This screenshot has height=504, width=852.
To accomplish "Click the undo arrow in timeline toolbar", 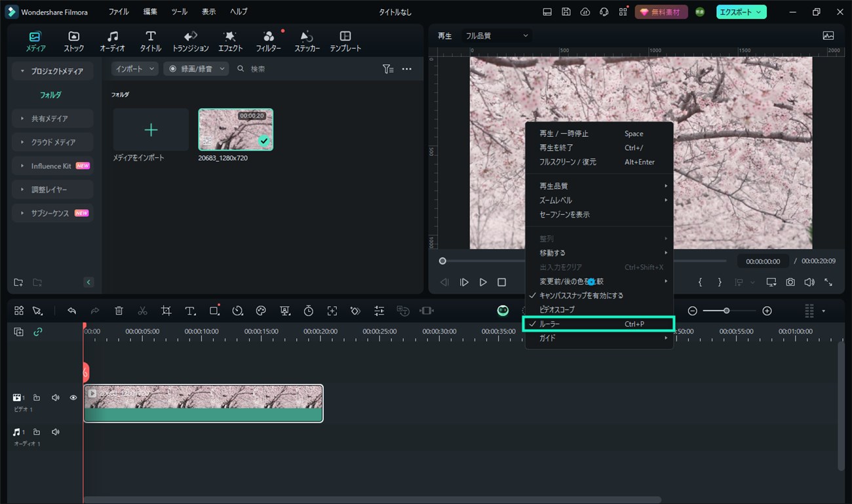I will click(x=72, y=311).
